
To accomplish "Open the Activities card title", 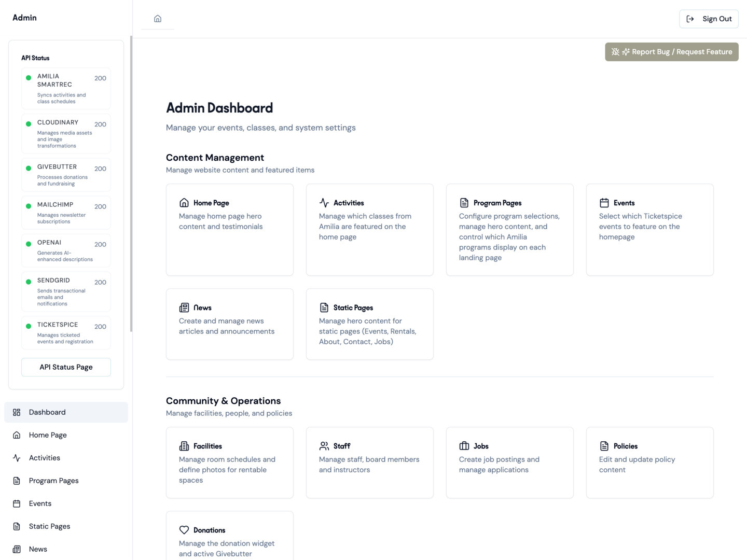I will click(349, 203).
